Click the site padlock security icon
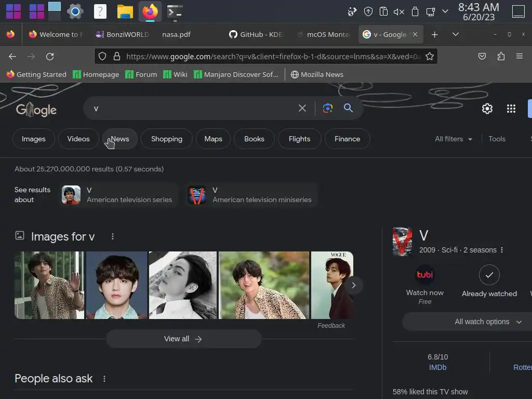This screenshot has height=399, width=532. pos(117,56)
